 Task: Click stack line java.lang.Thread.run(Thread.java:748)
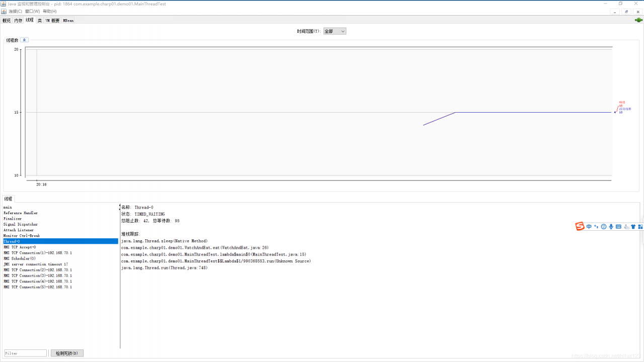(164, 268)
